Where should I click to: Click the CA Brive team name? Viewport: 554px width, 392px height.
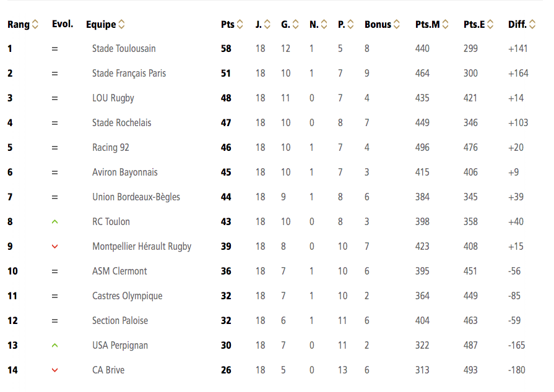tap(108, 370)
